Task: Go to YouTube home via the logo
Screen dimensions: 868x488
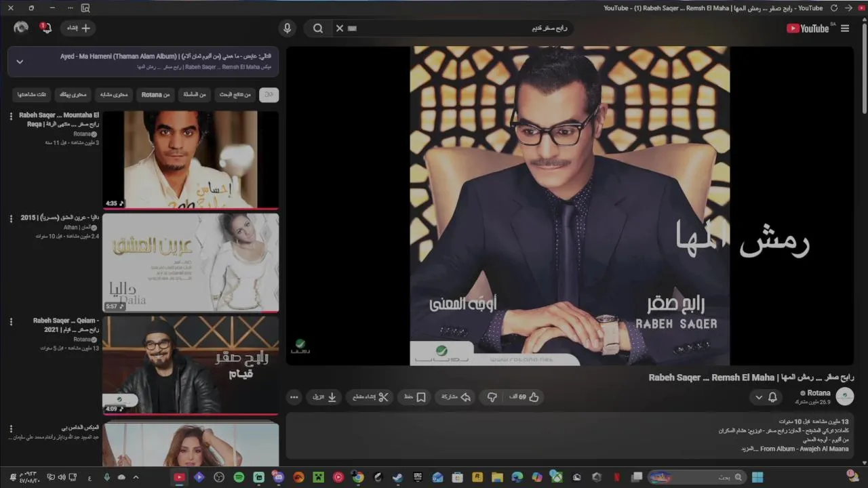Action: (808, 28)
